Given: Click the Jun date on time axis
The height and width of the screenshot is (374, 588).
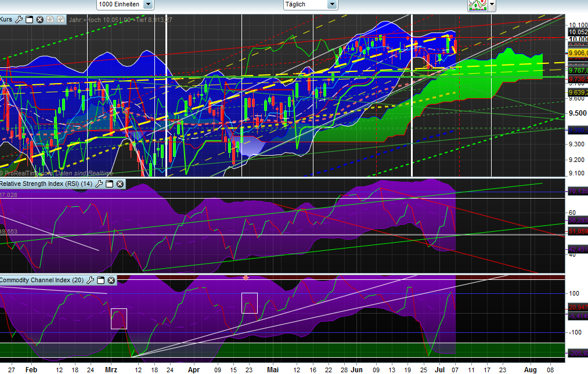Looking at the screenshot, I should pos(356,370).
